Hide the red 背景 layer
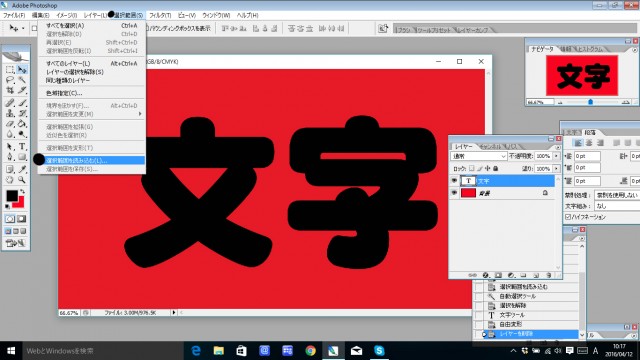 pyautogui.click(x=454, y=193)
